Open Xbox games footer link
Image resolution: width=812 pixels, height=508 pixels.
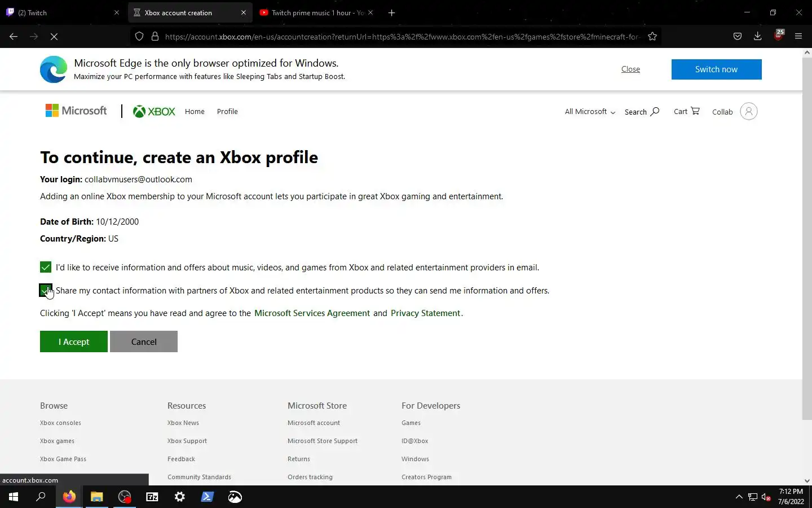pos(57,441)
